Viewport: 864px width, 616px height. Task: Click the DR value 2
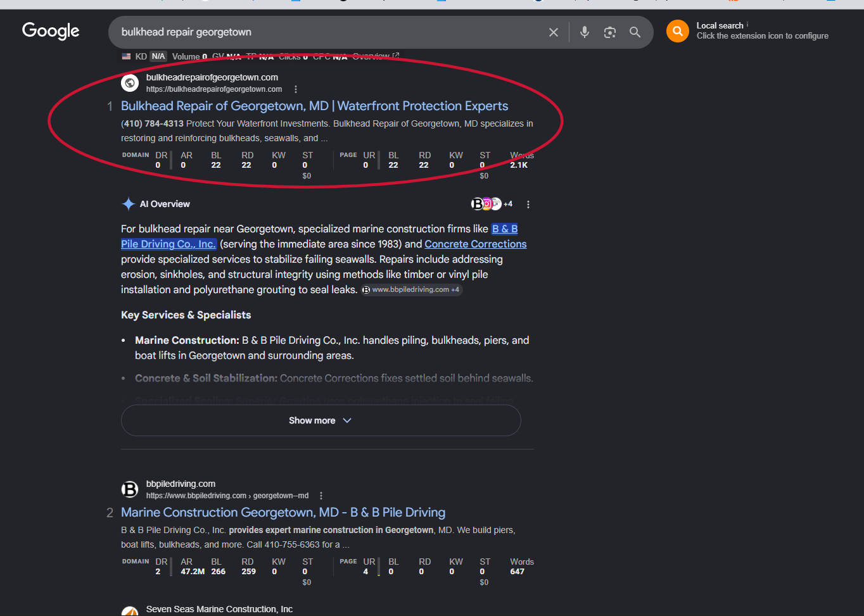(x=158, y=572)
